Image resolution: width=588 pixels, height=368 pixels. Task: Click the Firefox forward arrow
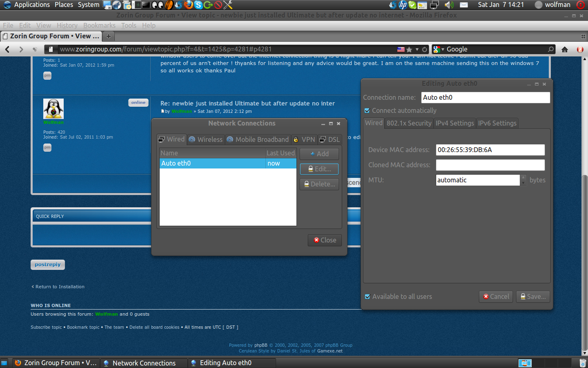(x=21, y=49)
